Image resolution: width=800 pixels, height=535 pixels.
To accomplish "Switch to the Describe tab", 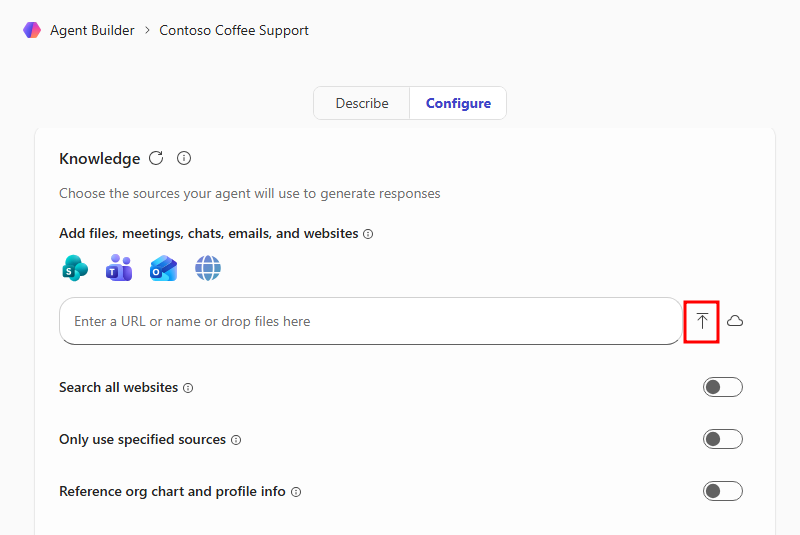I will (x=361, y=103).
